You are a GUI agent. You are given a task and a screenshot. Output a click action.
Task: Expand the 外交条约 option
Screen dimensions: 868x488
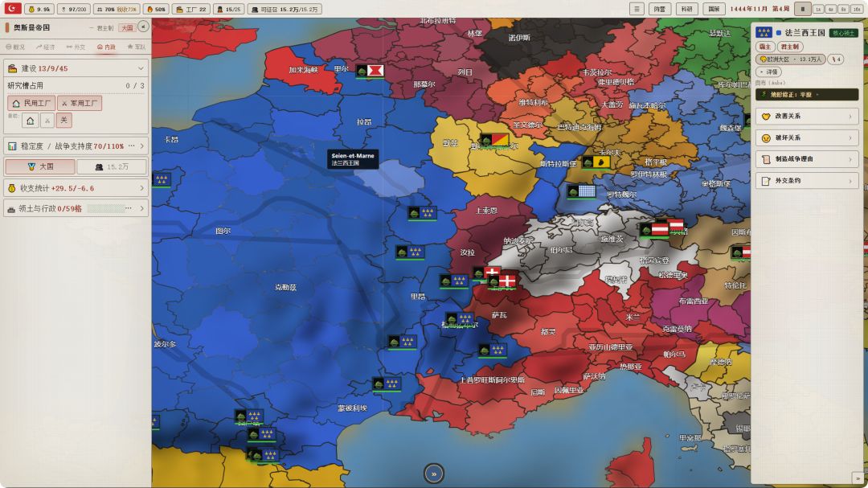807,181
